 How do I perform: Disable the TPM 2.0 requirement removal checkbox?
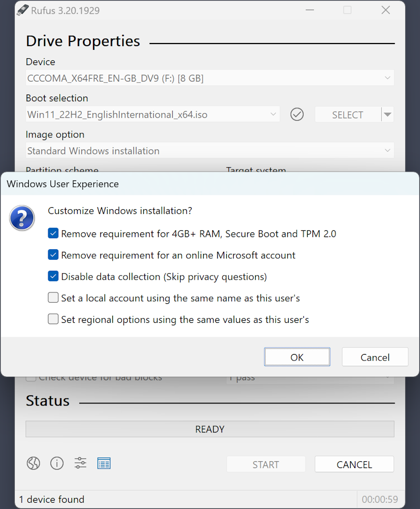[53, 234]
